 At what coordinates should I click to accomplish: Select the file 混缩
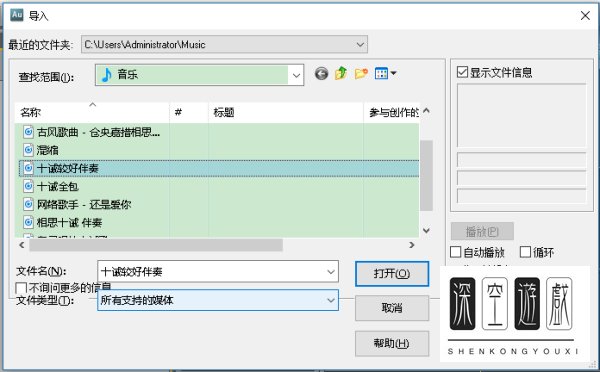(47, 150)
